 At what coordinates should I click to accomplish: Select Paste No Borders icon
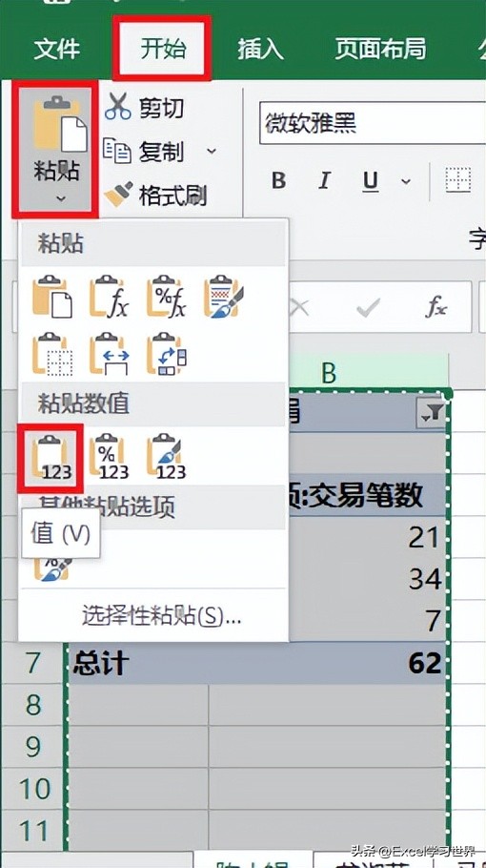tap(51, 354)
